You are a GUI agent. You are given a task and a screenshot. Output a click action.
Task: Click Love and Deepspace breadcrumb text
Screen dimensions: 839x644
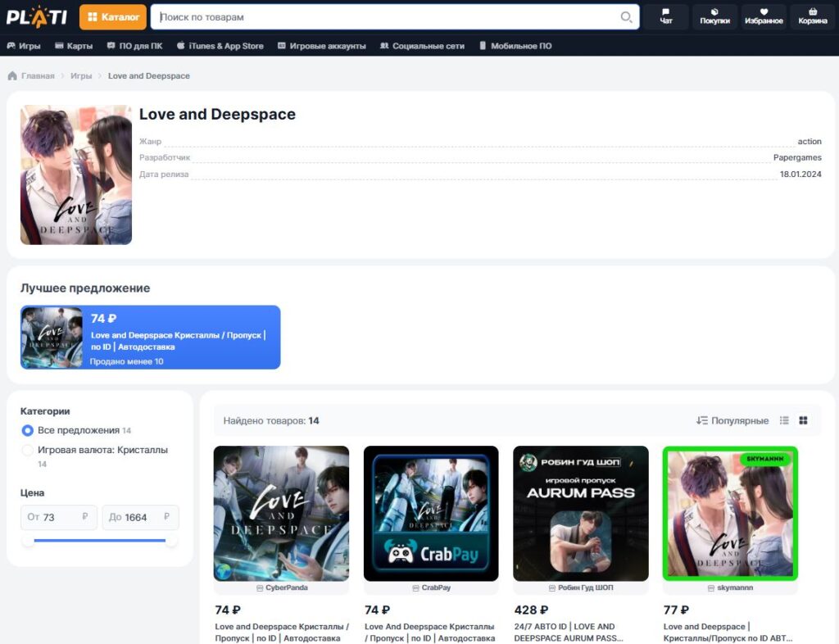149,76
